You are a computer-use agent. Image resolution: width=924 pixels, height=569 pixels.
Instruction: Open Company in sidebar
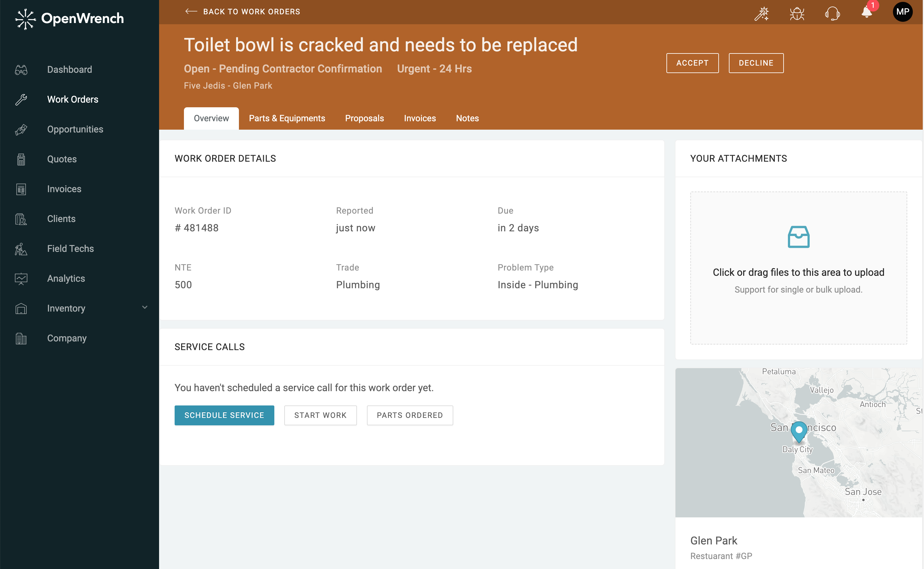pyautogui.click(x=67, y=338)
